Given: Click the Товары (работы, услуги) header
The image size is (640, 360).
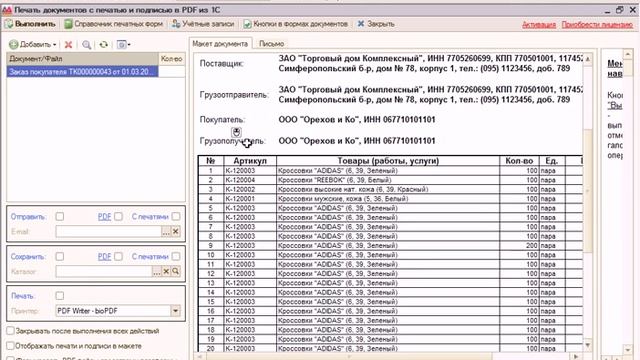Looking at the screenshot, I should tap(388, 161).
